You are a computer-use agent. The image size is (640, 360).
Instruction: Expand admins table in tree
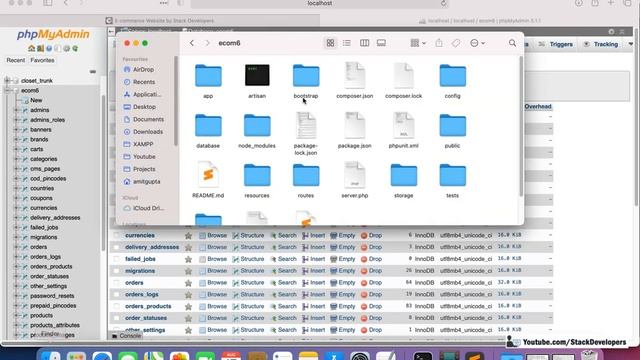click(16, 110)
